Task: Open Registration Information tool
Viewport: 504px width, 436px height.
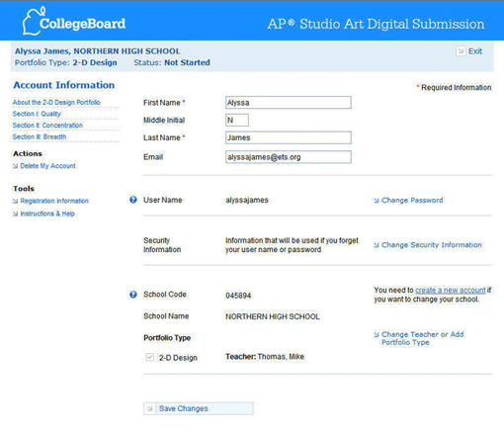Action: (x=54, y=201)
